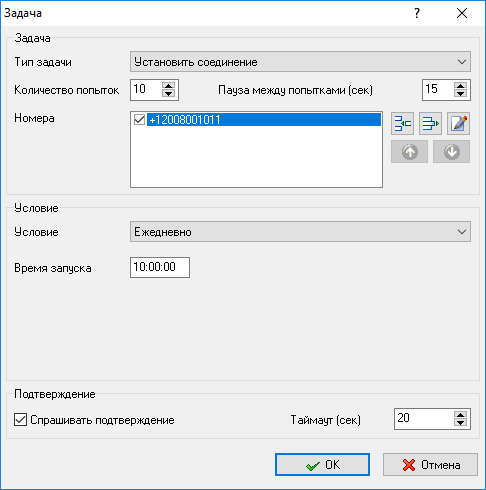486x490 pixels.
Task: Increase pause between attempts value
Action: coord(460,86)
